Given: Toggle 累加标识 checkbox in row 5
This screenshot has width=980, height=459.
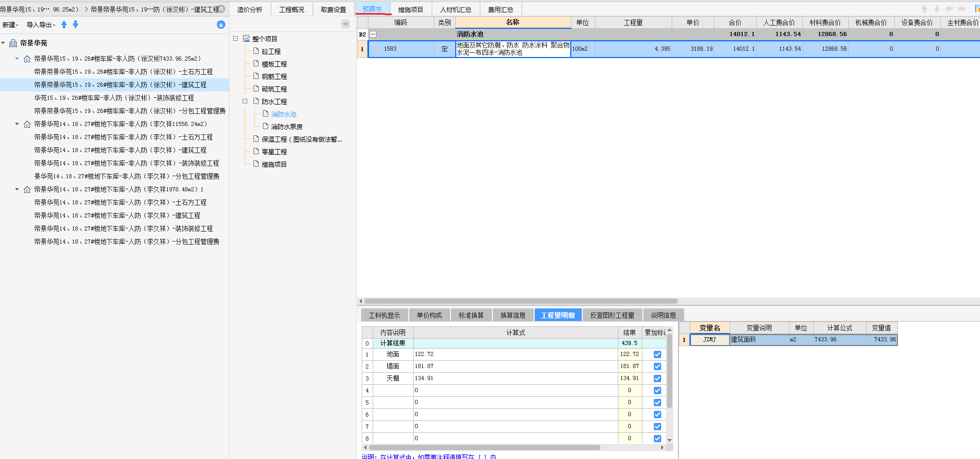Looking at the screenshot, I should point(658,403).
